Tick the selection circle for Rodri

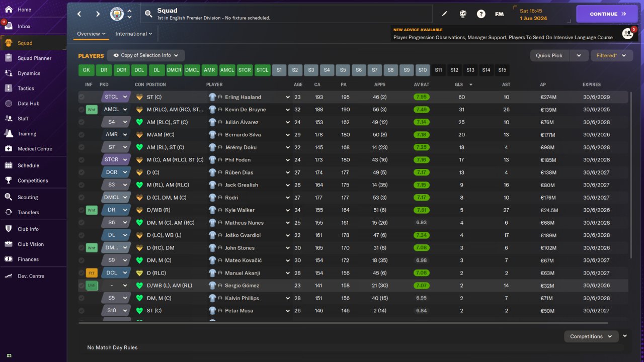click(82, 198)
